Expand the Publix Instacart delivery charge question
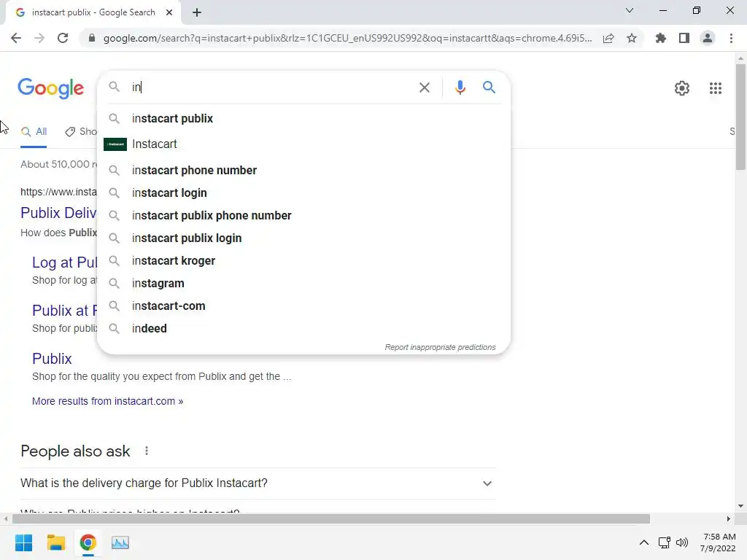 [487, 483]
